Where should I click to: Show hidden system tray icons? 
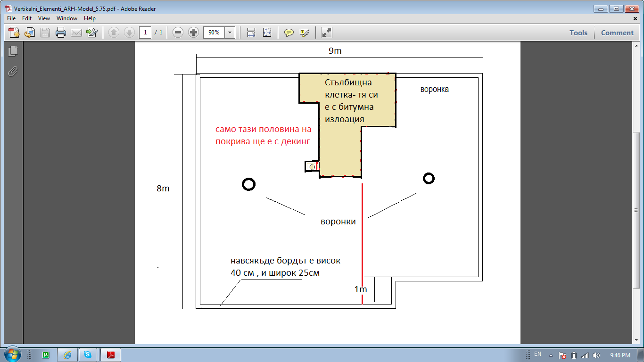coord(551,355)
